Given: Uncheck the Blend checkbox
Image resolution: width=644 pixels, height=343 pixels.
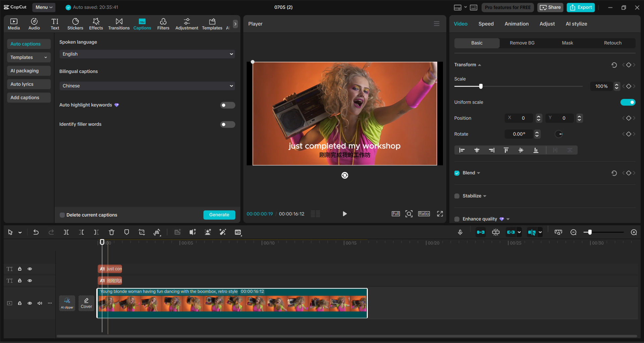Looking at the screenshot, I should [x=457, y=173].
